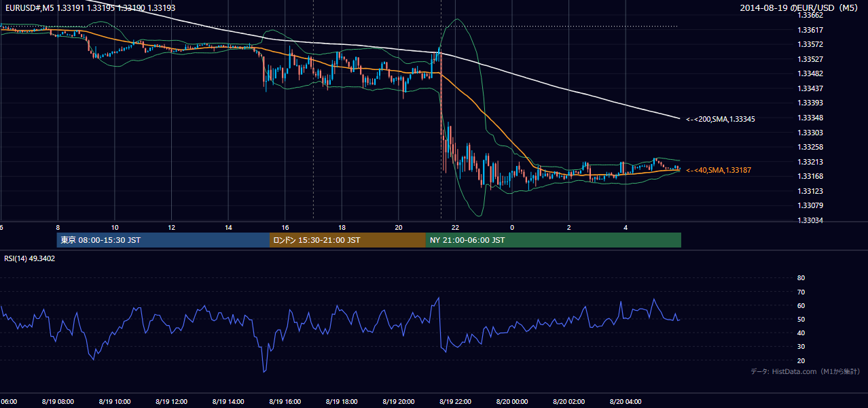Click RSI scale value 50
Screen dimensions: 868x408
pyautogui.click(x=801, y=319)
